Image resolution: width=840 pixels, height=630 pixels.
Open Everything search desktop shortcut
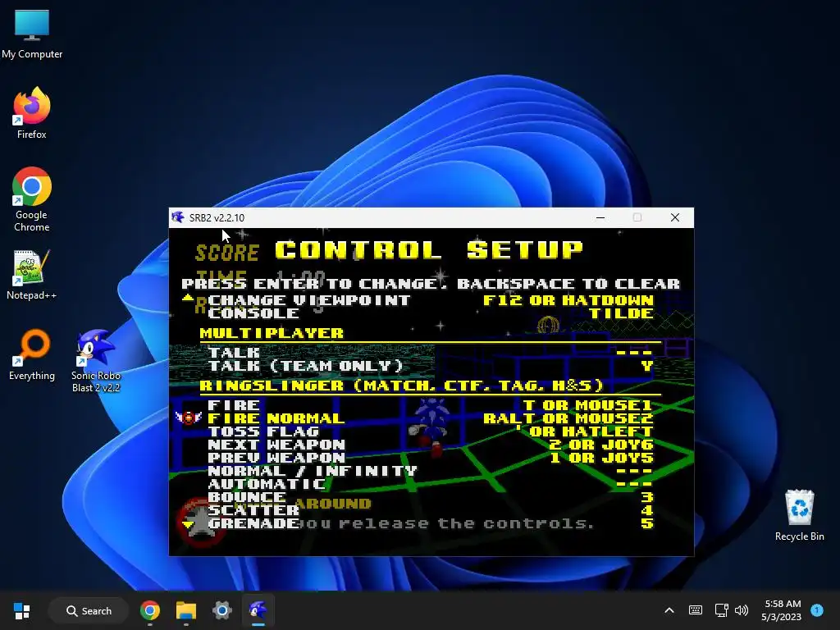32,354
